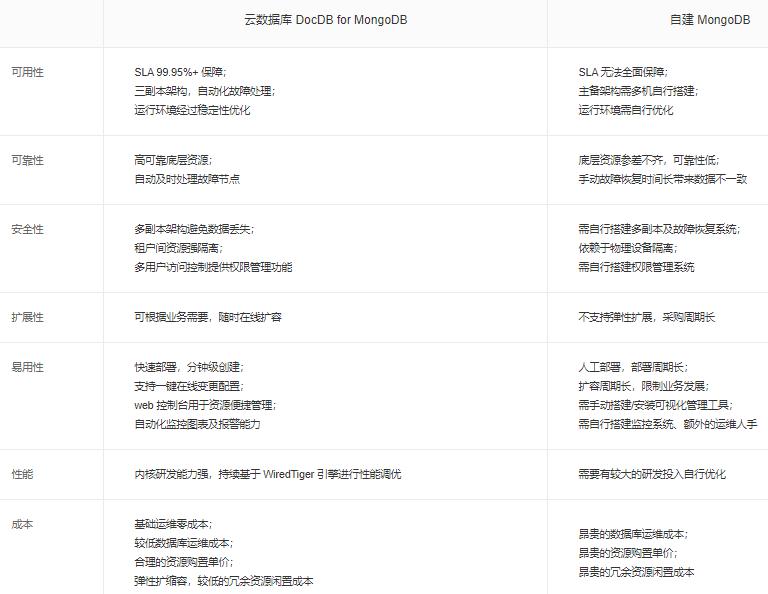Select the line 多用户访问控制提供权限管理功能
The height and width of the screenshot is (594, 768).
click(x=213, y=267)
